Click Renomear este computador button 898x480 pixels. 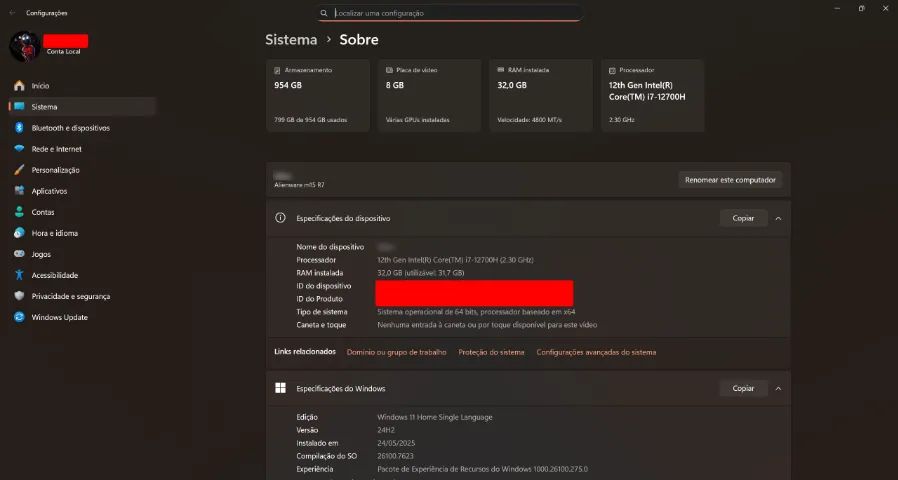point(730,180)
